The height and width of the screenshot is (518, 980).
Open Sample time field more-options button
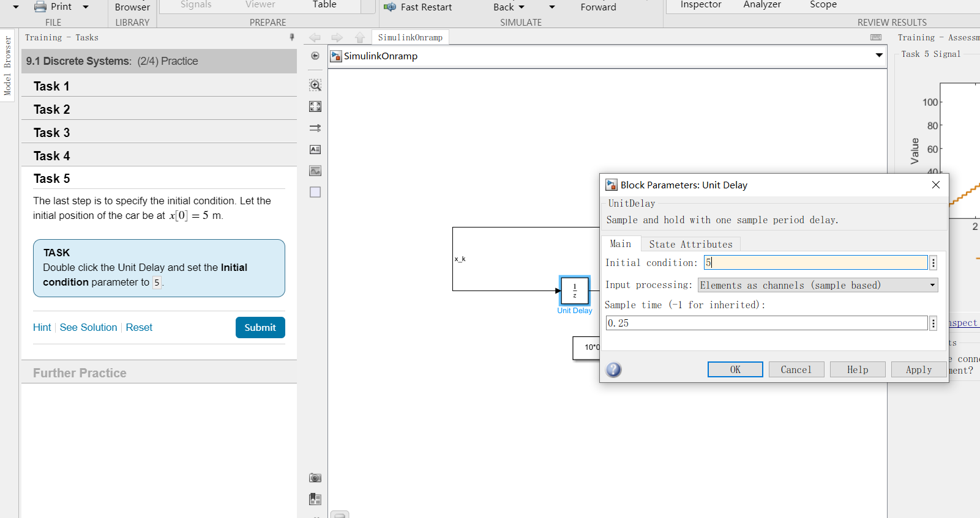(x=933, y=324)
